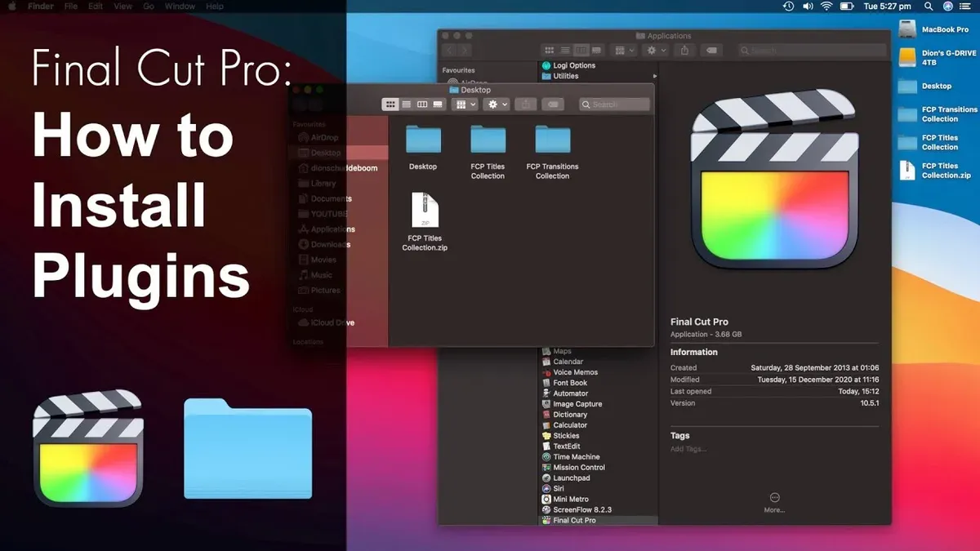980x551 pixels.
Task: Click Share button in Desktop window toolbar
Action: click(x=526, y=104)
